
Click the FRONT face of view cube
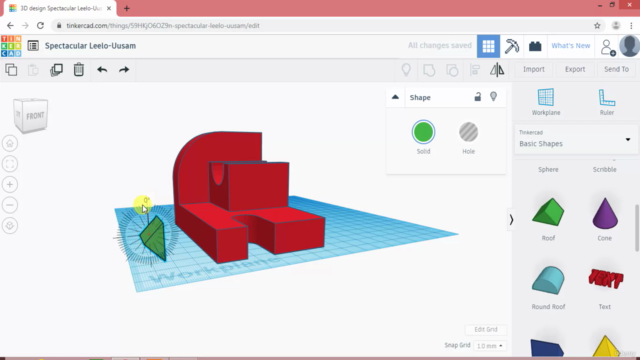pos(35,116)
